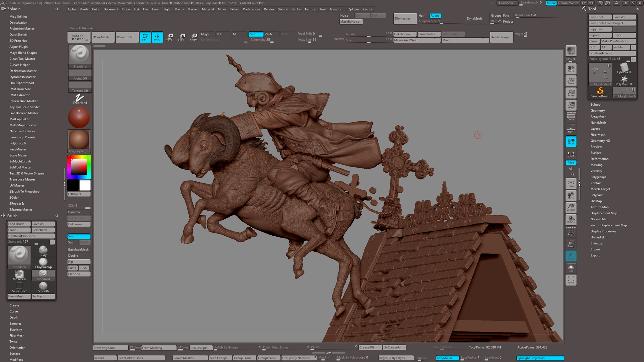Viewport: 644px width, 362px height.
Task: Expand the Deformation section
Action: pos(599,159)
